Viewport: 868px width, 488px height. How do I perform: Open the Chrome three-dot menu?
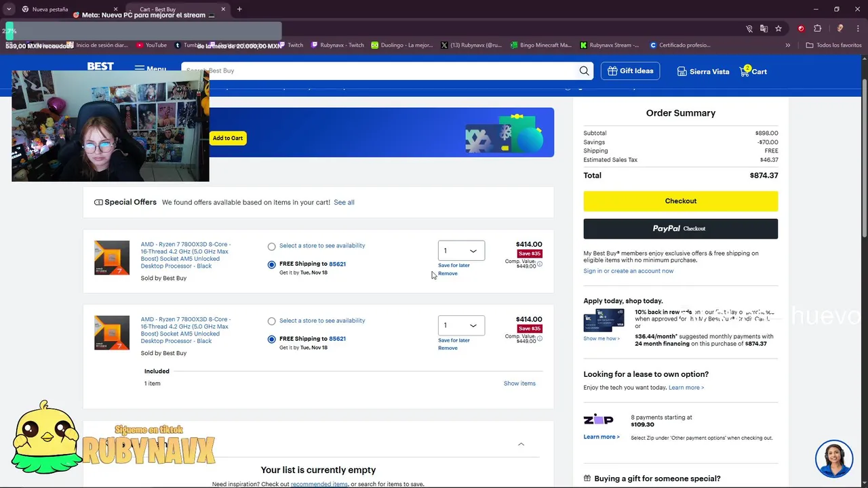point(857,28)
